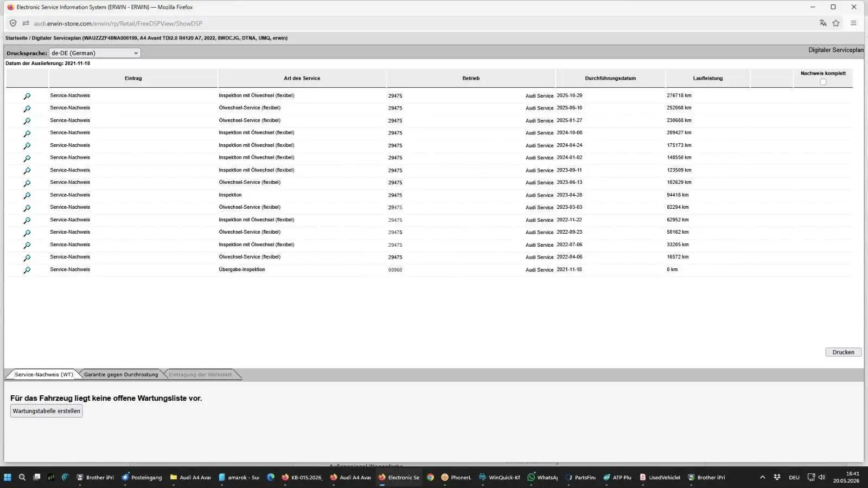This screenshot has width=868, height=488.
Task: Open magnifier for 2023-04-28 Inspektion entry
Action: click(x=27, y=196)
